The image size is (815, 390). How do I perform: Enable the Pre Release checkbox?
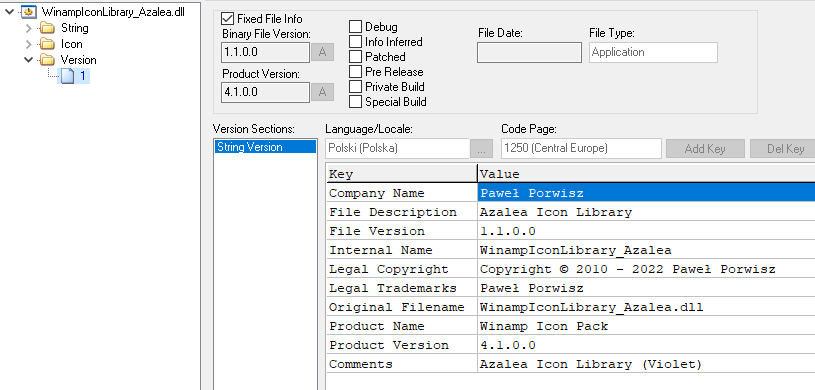tap(356, 72)
